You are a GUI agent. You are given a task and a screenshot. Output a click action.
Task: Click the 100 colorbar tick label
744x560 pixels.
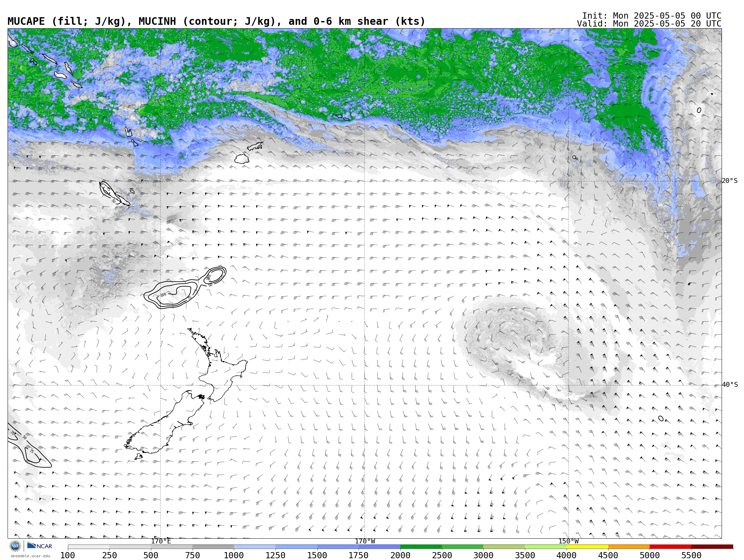coord(68,556)
